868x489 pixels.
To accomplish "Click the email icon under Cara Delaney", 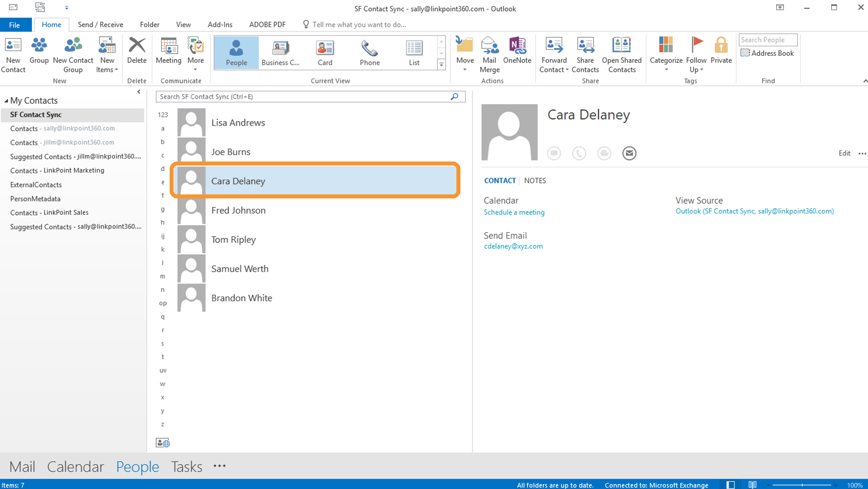I will click(629, 154).
